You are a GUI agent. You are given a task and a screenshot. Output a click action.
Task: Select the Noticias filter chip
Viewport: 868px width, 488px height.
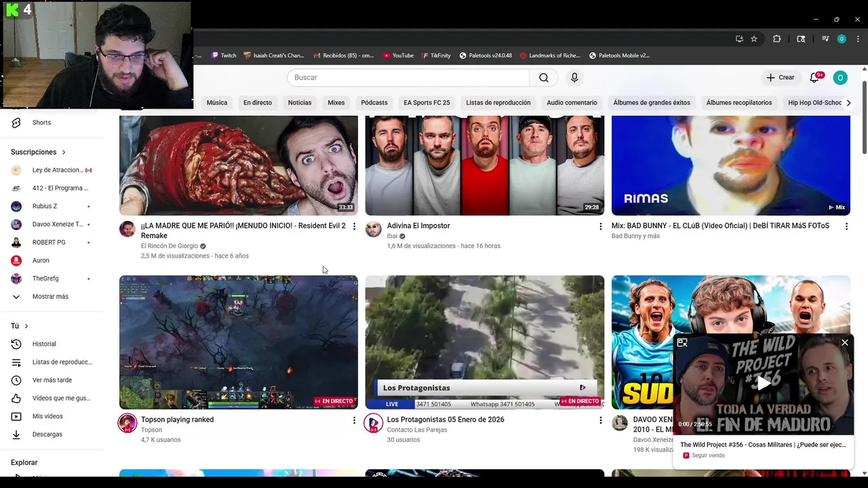[x=300, y=103]
